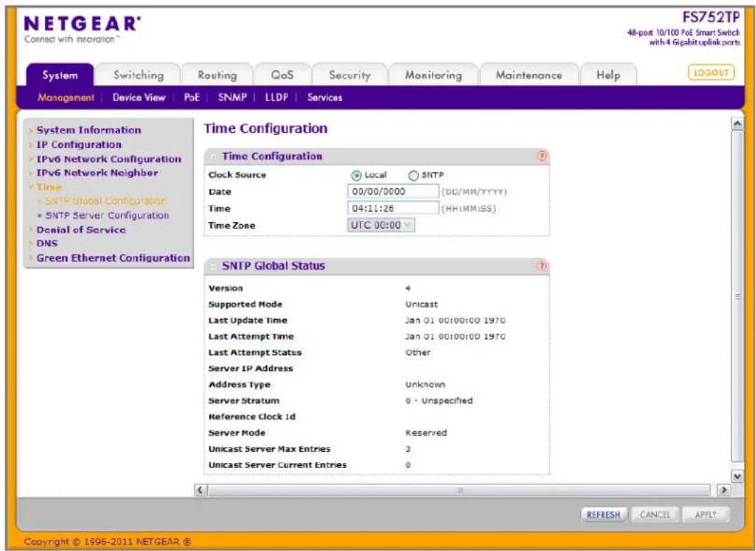Click the Date input field
This screenshot has height=551, width=756.
(x=393, y=192)
